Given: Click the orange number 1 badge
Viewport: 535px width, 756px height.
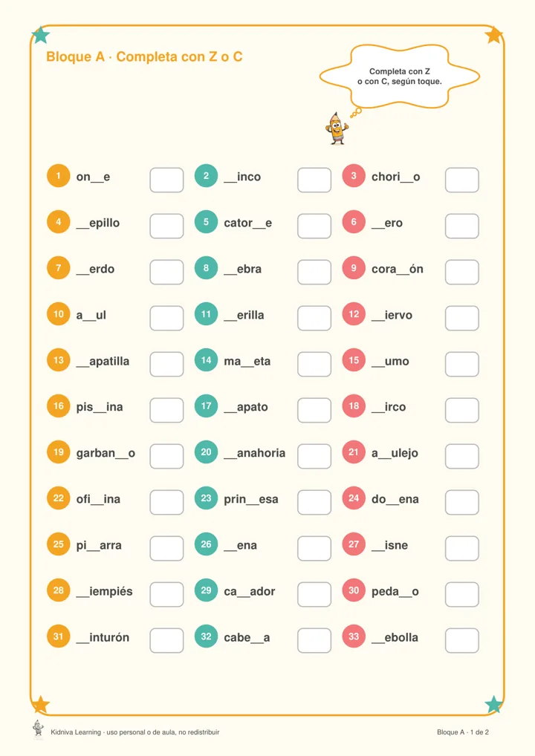Looking at the screenshot, I should point(59,175).
